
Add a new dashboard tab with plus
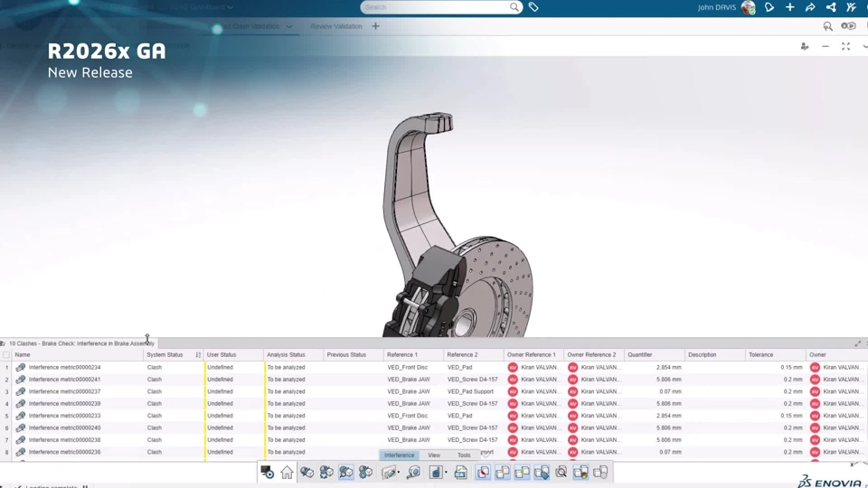tap(375, 26)
